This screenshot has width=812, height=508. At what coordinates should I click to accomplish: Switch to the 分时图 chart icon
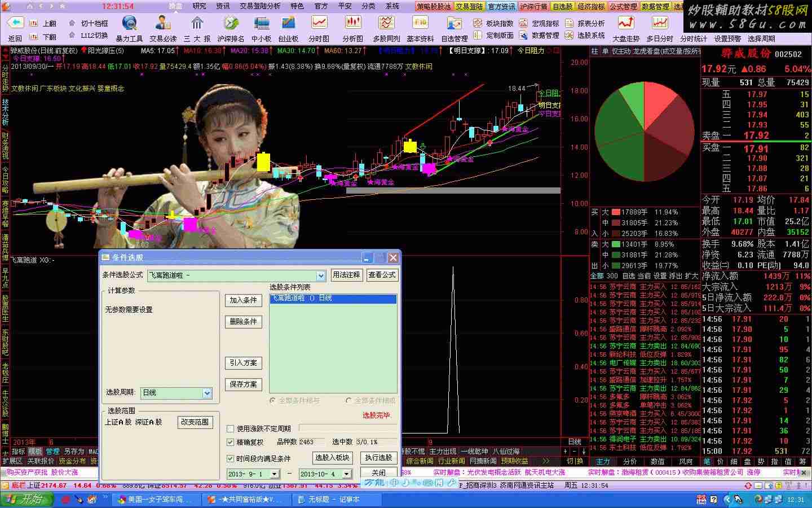(x=319, y=23)
